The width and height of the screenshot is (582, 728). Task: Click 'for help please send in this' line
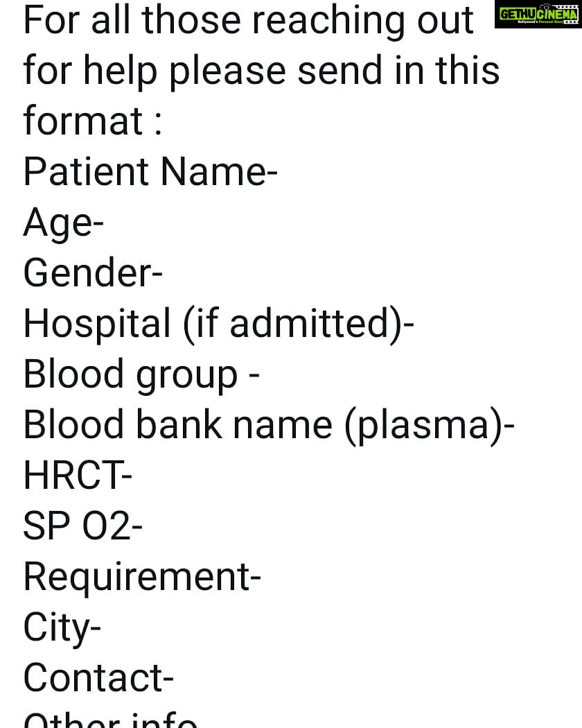pos(261,71)
